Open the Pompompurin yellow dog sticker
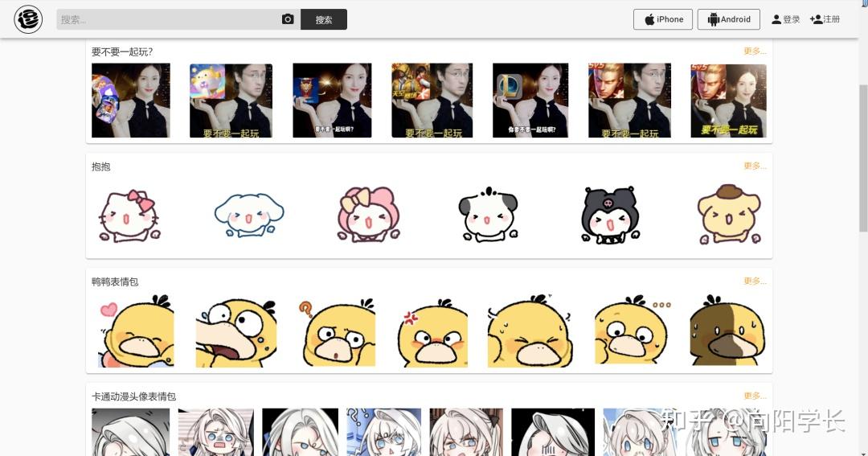Image resolution: width=868 pixels, height=456 pixels. pos(729,215)
